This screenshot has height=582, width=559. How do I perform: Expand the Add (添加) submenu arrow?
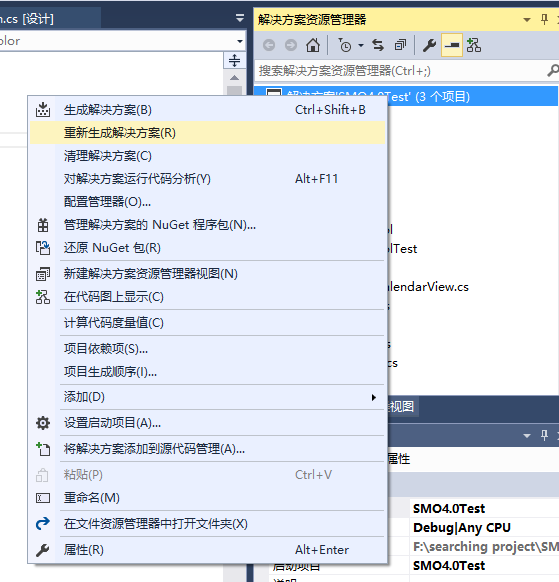coord(374,398)
